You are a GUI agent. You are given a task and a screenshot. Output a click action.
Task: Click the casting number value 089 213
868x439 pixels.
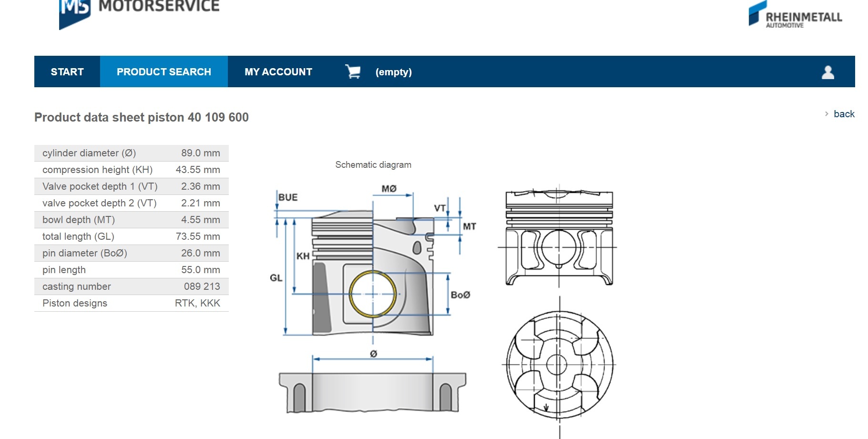pos(202,286)
